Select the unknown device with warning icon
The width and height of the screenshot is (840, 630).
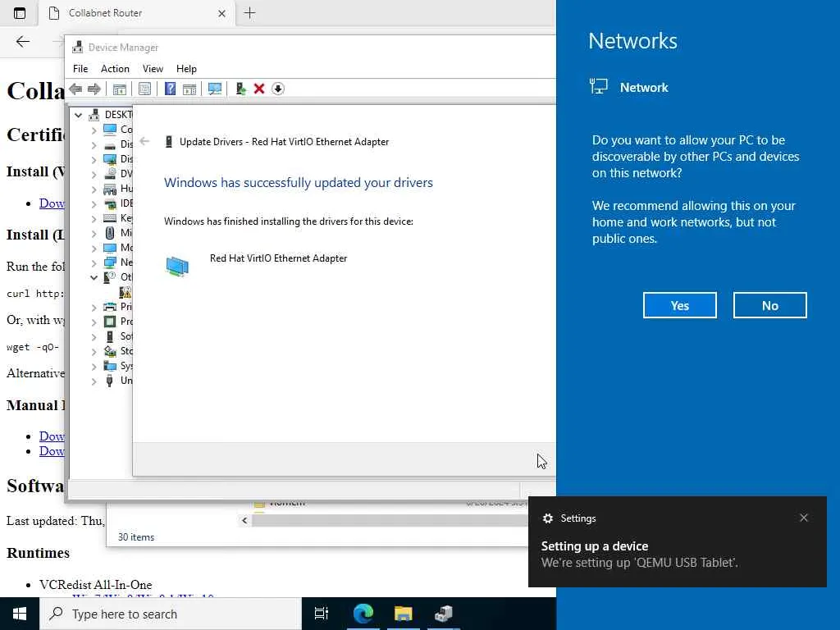(126, 292)
